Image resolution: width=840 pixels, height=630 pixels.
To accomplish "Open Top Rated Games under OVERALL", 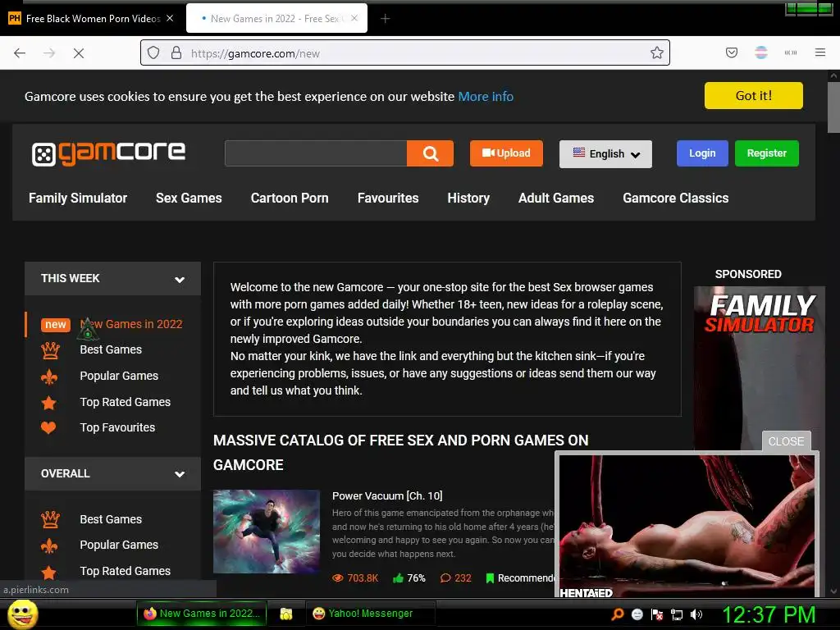I will [x=125, y=571].
